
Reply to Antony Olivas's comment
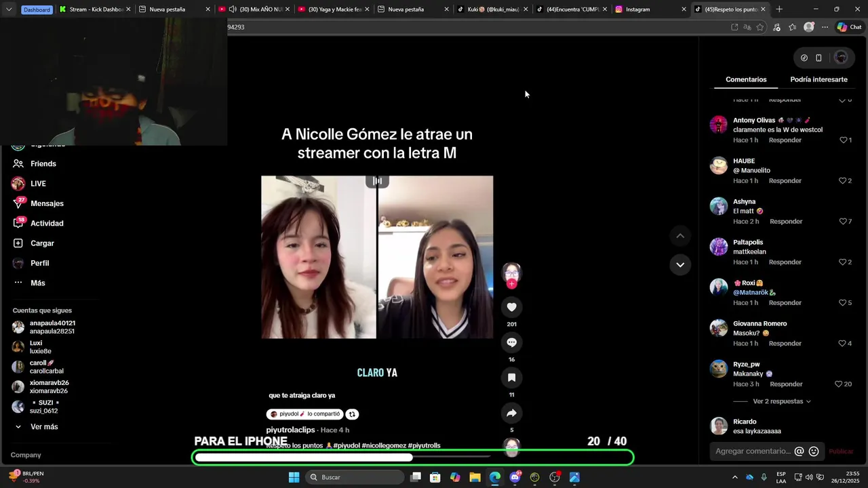tap(785, 140)
